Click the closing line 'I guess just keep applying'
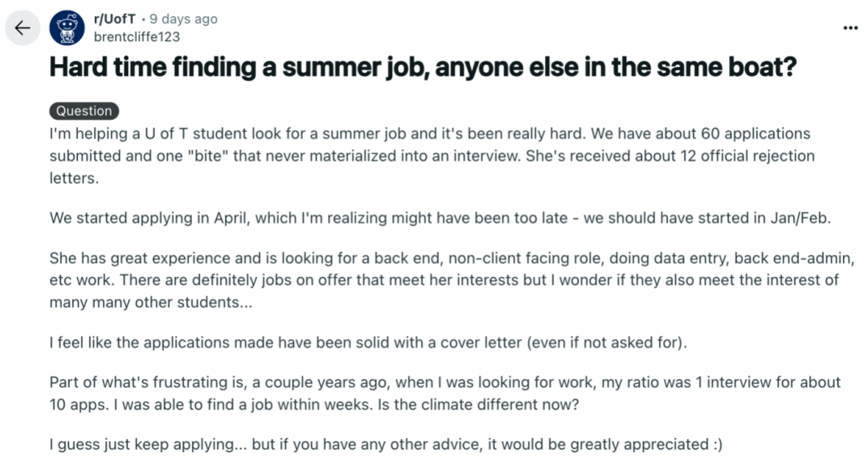868x461 pixels. [x=386, y=444]
